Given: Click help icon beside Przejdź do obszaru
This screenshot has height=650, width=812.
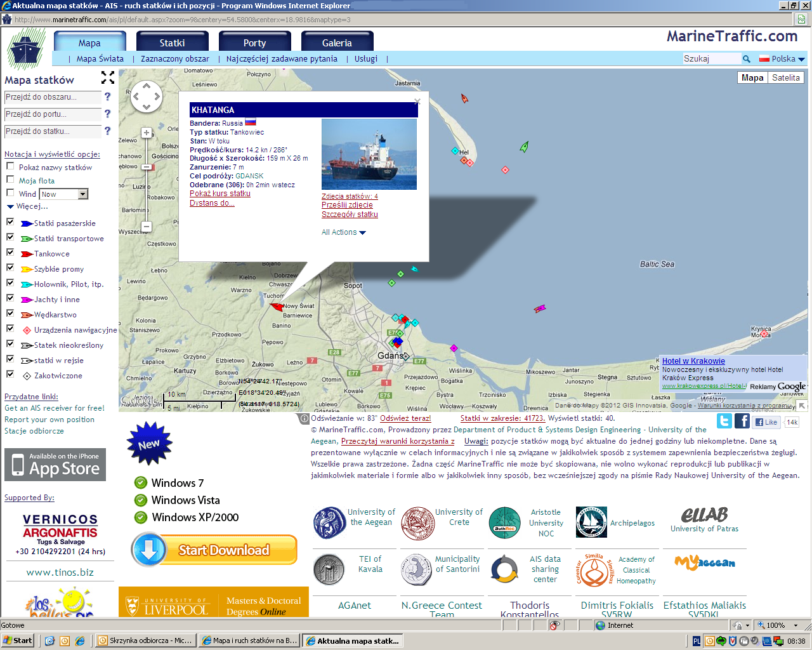Looking at the screenshot, I should tap(107, 96).
